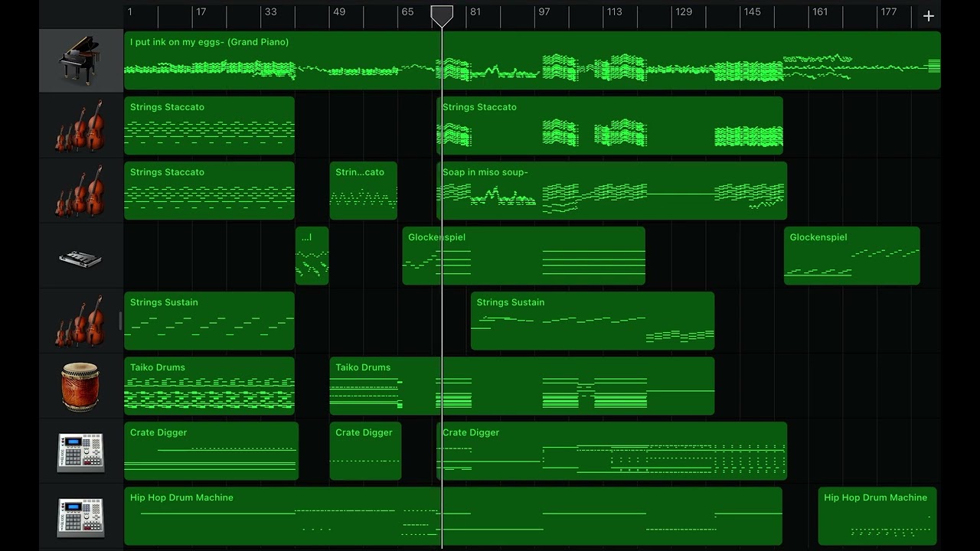Select the small "...l" region on the Glockenspiel track
The width and height of the screenshot is (980, 551).
point(312,256)
